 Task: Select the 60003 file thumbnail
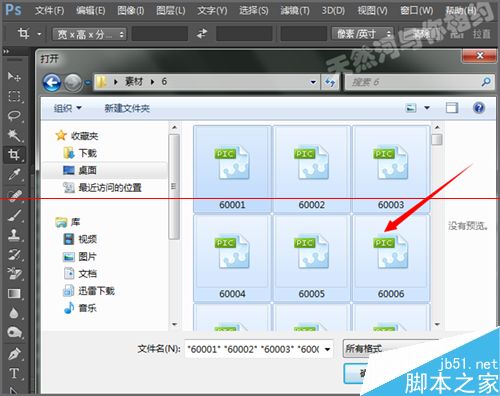391,169
